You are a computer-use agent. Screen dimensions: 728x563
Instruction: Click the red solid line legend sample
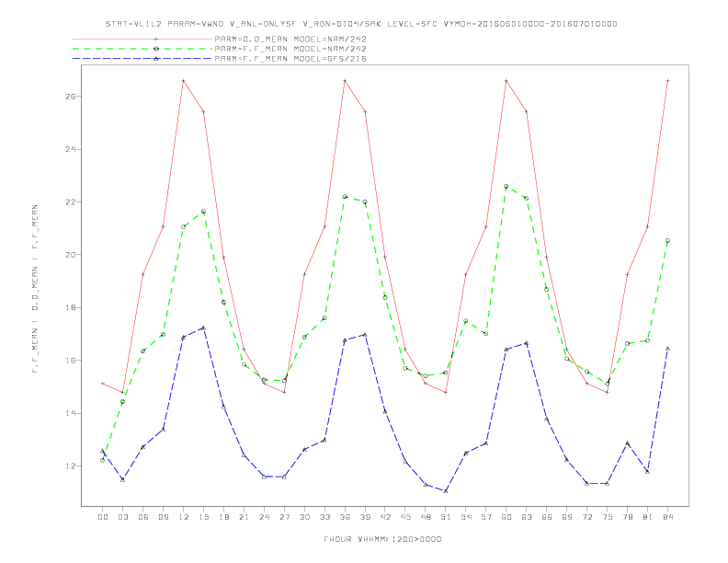(142, 39)
